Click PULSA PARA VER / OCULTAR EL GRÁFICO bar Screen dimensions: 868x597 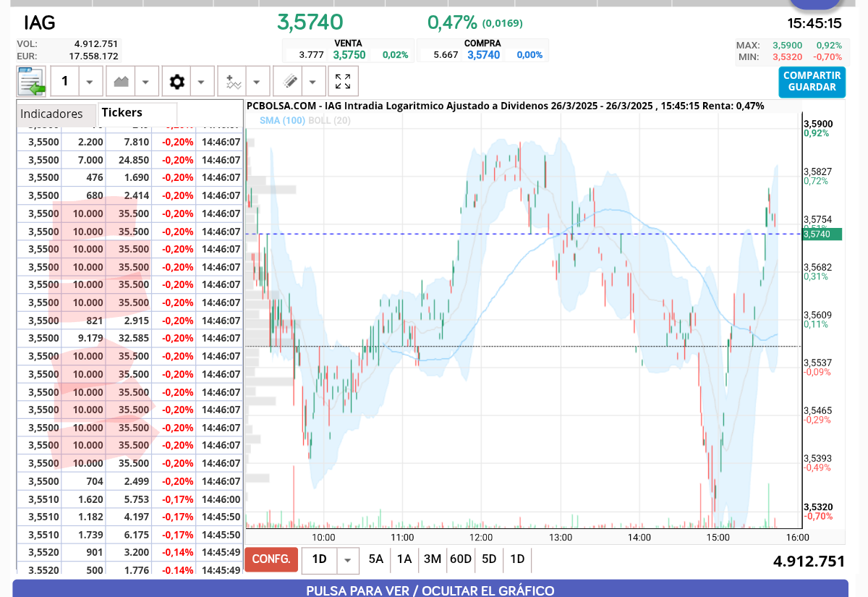430,590
